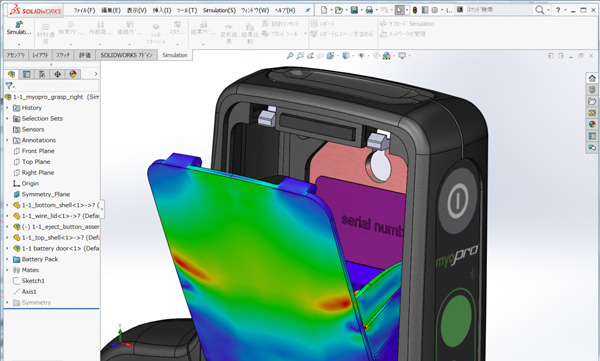Expand the Annotations tree node
Screen dimensions: 600x361
click(x=7, y=140)
